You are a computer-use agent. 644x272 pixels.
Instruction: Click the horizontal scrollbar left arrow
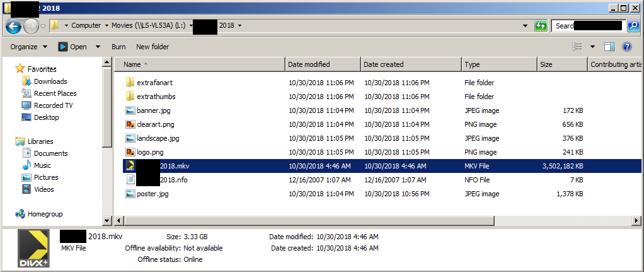click(x=118, y=221)
